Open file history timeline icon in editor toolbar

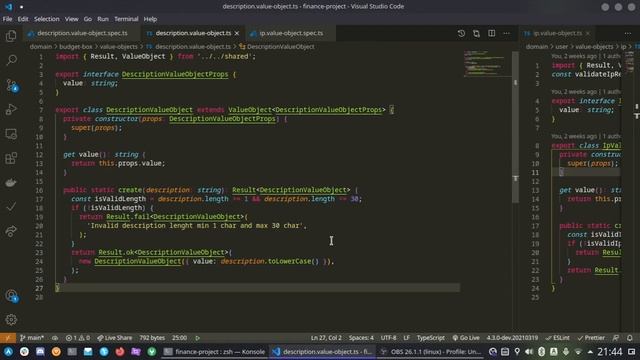tap(461, 33)
